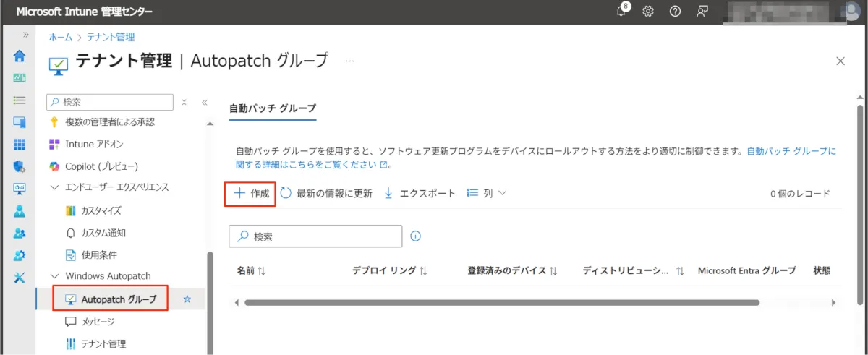Favorite Autopatch グループ with star icon

point(187,299)
